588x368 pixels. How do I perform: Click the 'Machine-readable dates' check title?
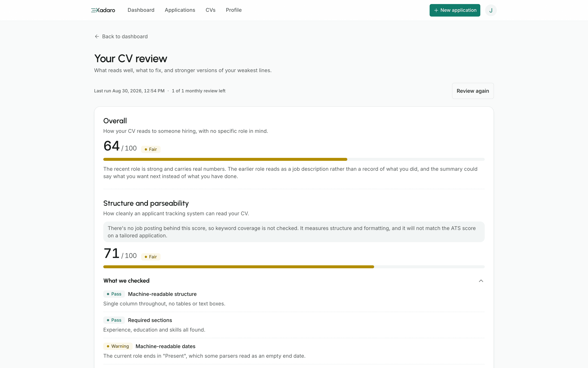[x=165, y=346]
